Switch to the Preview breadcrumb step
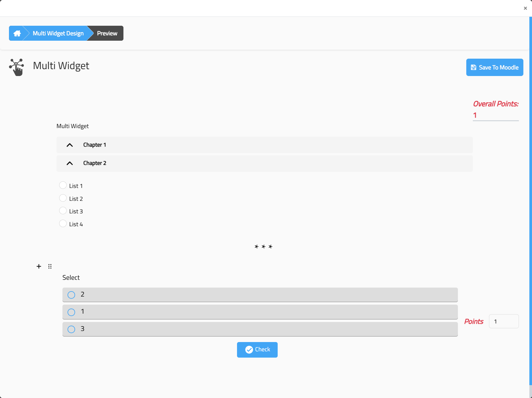The height and width of the screenshot is (398, 532). point(107,33)
